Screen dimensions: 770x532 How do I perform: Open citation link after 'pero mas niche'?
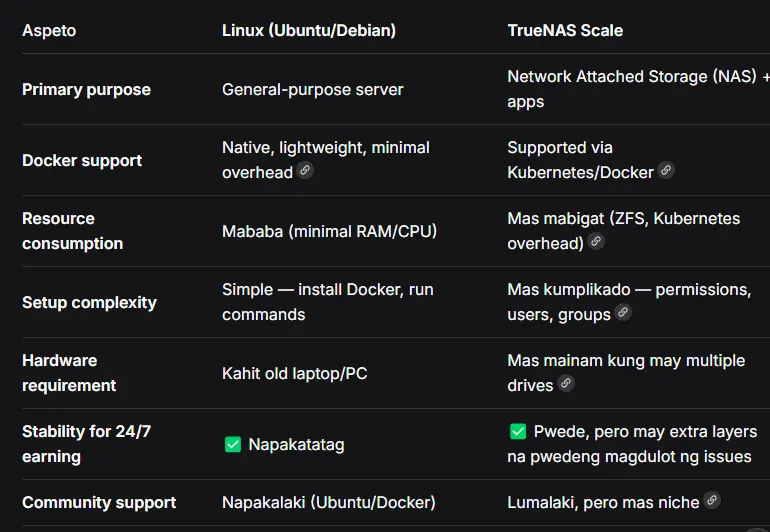(x=712, y=500)
